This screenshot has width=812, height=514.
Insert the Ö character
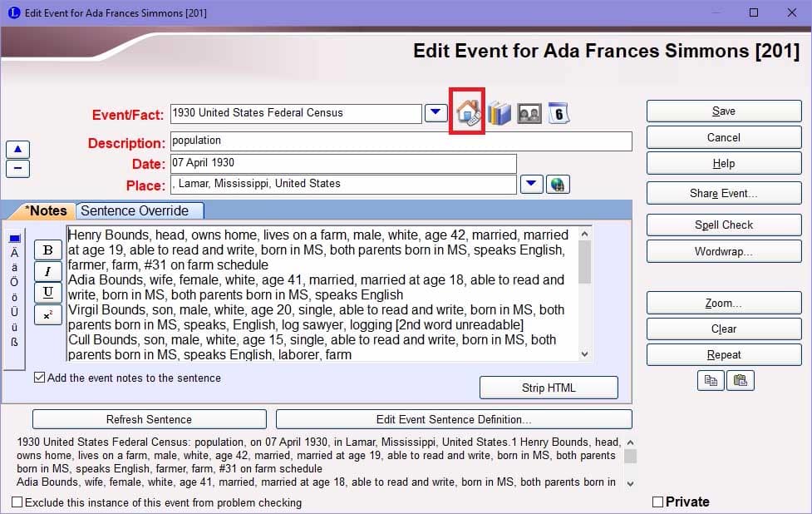(14, 282)
